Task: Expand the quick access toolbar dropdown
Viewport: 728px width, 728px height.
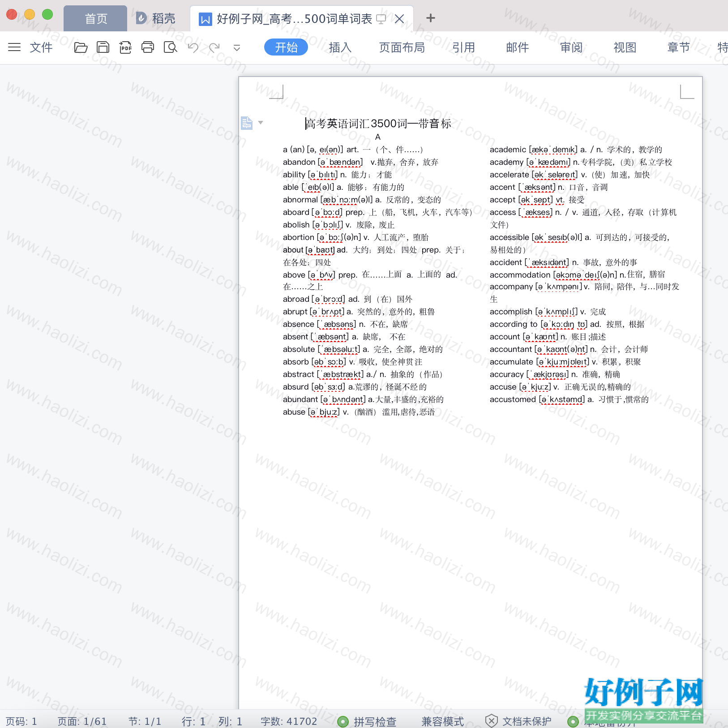Action: tap(237, 47)
